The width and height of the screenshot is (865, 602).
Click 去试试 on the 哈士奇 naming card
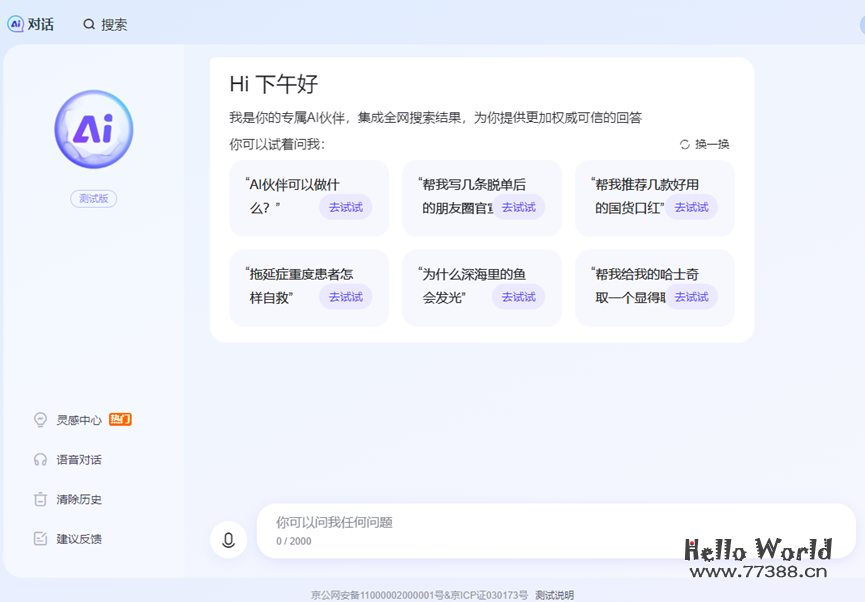pos(691,296)
